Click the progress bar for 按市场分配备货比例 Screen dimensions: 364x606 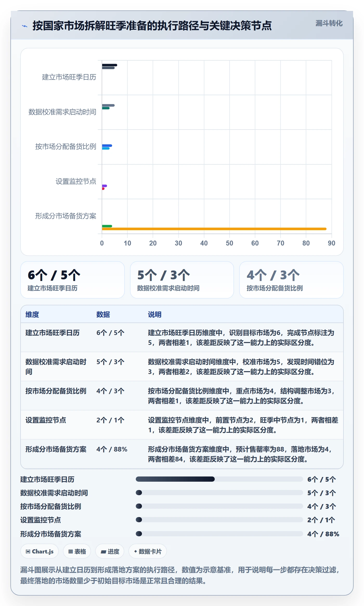[x=219, y=506]
